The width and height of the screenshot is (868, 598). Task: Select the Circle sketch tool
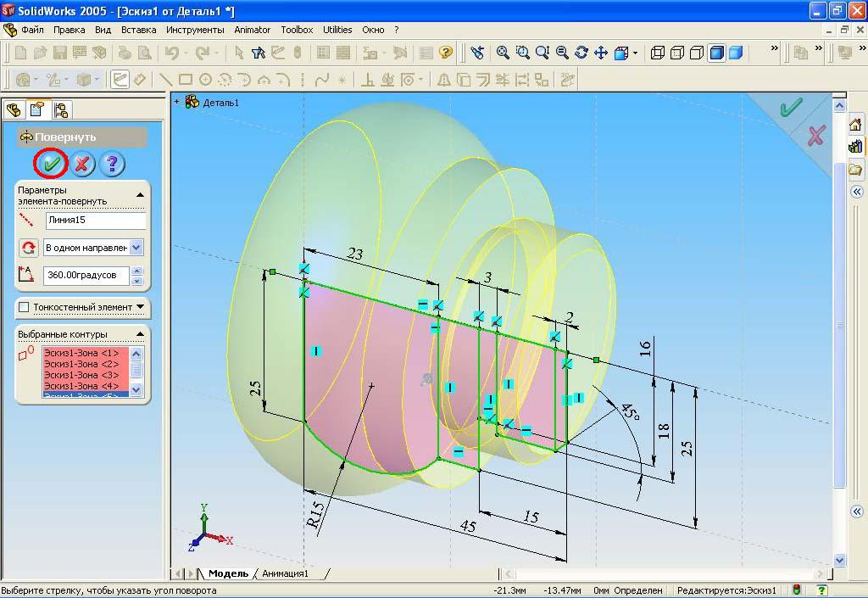click(x=205, y=80)
